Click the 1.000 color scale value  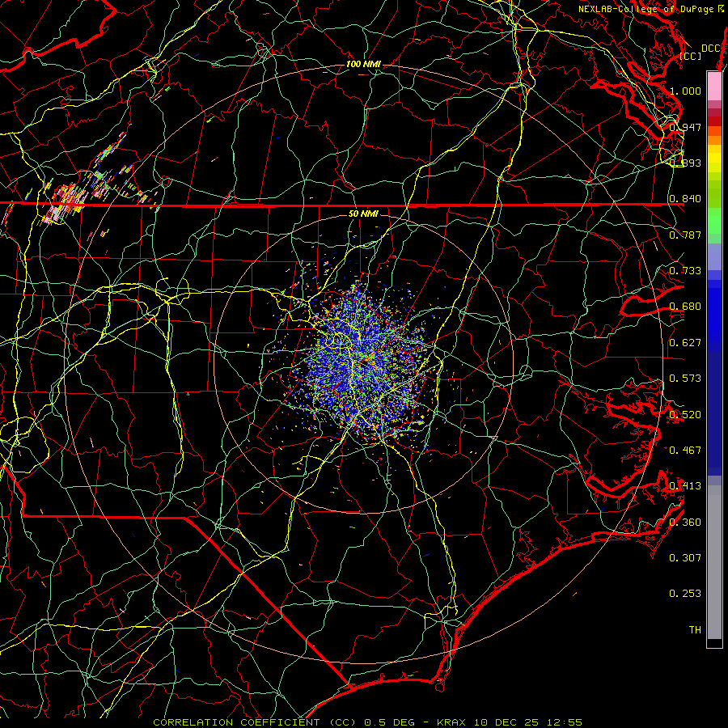pos(685,91)
